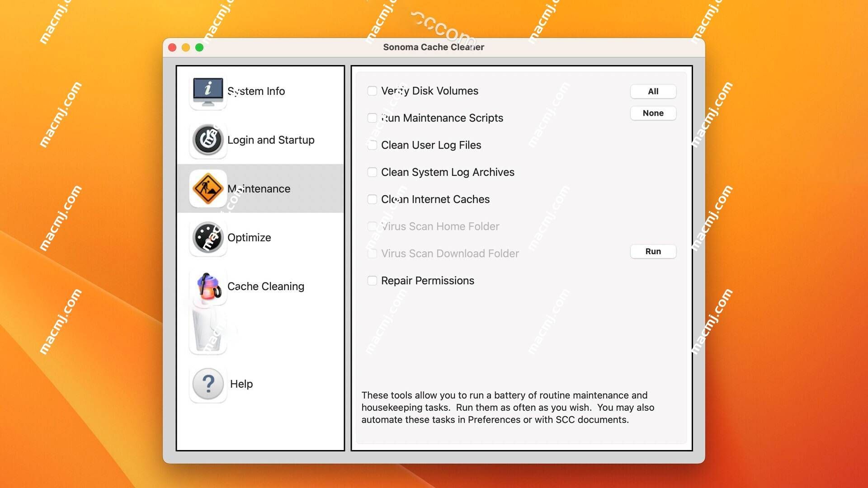The width and height of the screenshot is (868, 488).
Task: Open the Optimize gauge icon
Action: (x=208, y=237)
